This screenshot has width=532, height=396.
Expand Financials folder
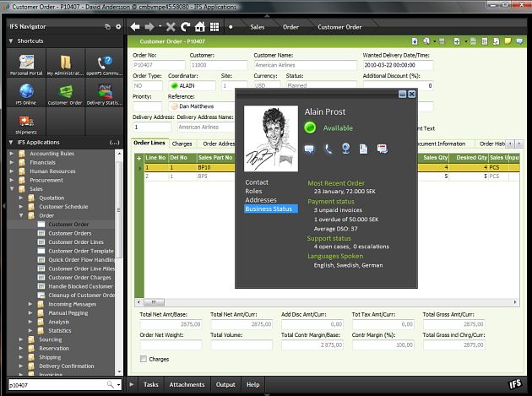click(12, 162)
